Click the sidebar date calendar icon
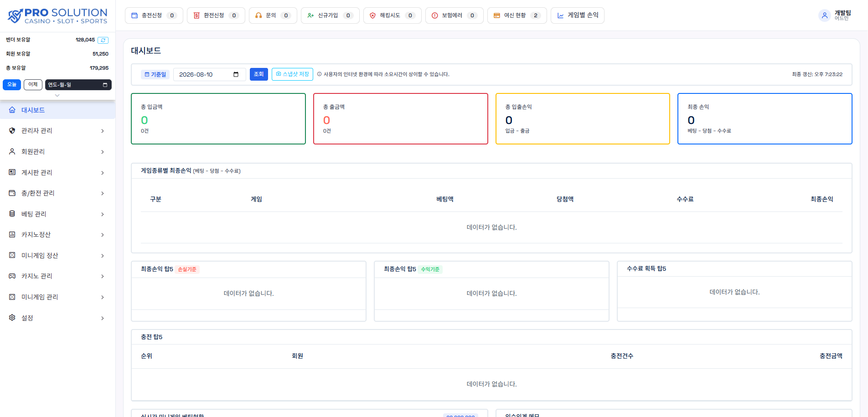Image resolution: width=868 pixels, height=417 pixels. coord(105,85)
